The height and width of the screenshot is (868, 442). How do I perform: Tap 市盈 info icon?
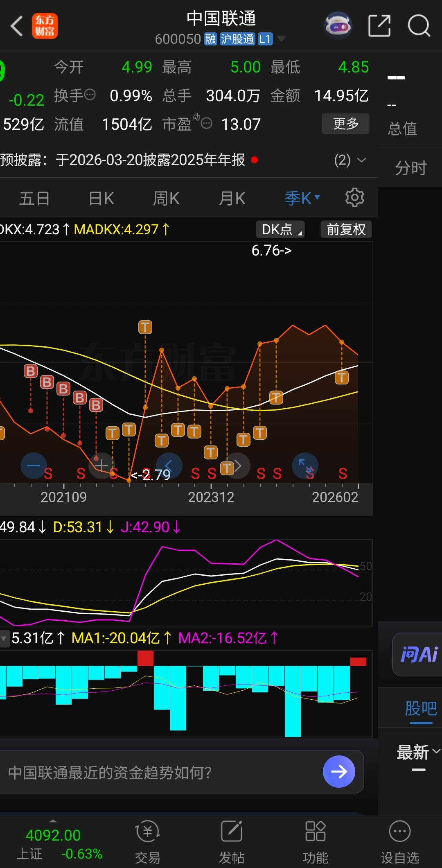pyautogui.click(x=207, y=123)
